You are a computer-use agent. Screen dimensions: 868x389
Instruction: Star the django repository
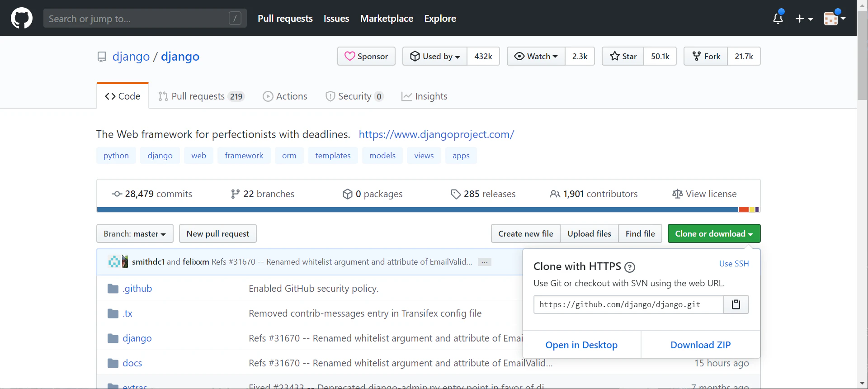click(623, 56)
